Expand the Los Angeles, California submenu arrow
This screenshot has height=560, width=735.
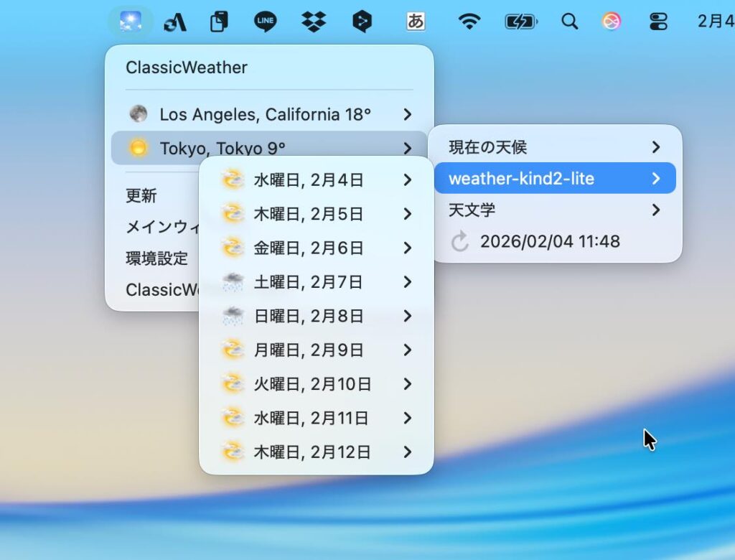407,114
